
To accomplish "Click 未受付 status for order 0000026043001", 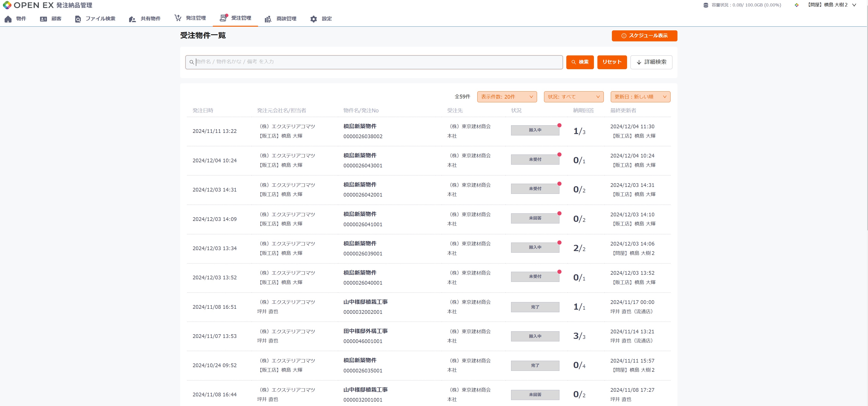I will 535,160.
